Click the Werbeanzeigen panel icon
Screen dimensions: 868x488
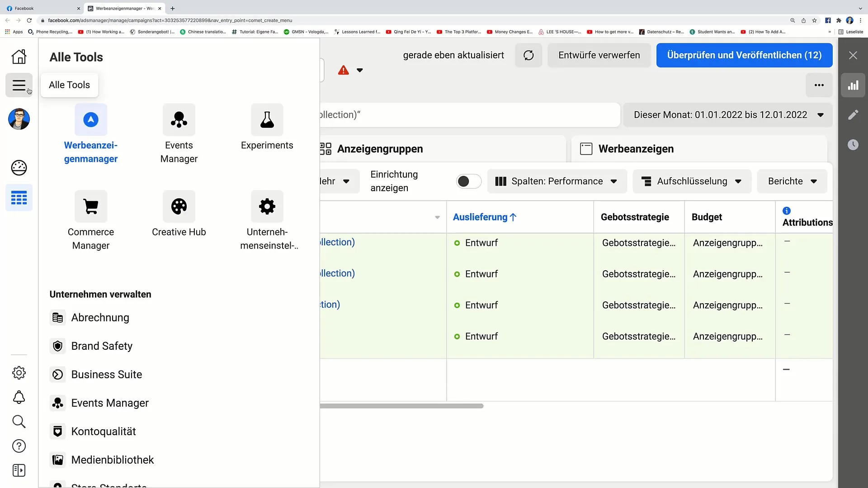[586, 148]
